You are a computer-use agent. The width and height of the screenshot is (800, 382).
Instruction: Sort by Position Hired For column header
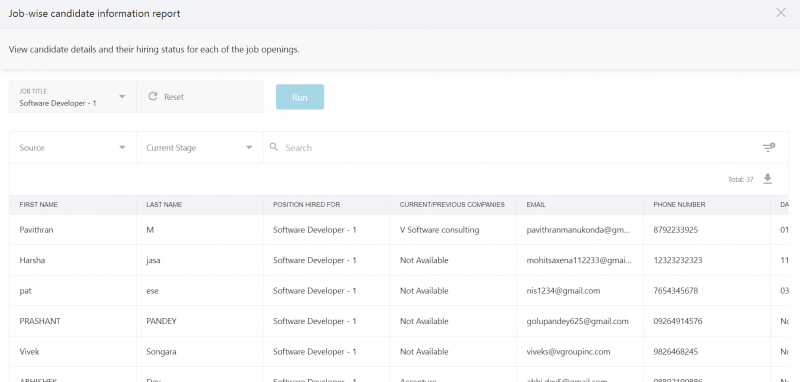[x=306, y=205]
